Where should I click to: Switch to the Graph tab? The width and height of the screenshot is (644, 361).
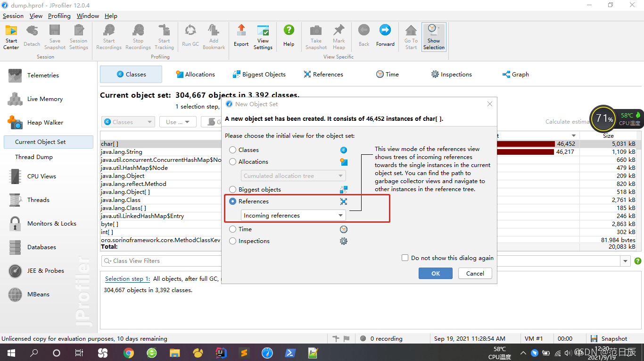[x=516, y=74]
